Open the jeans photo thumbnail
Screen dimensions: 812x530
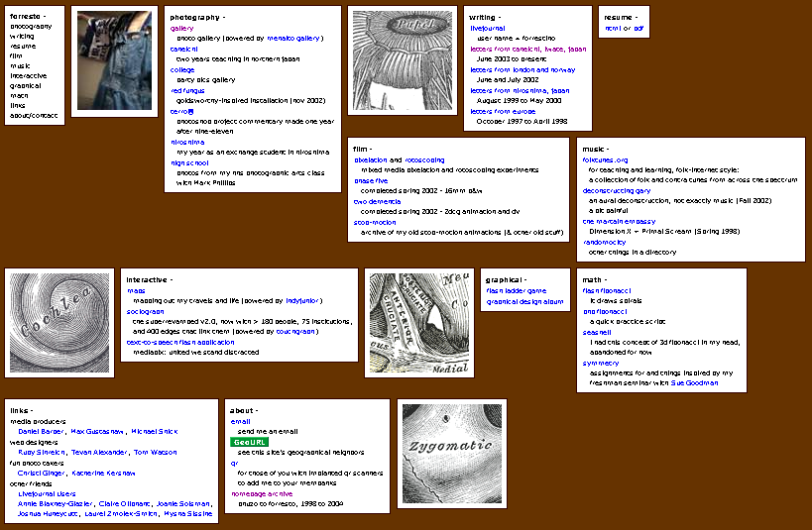(x=114, y=60)
